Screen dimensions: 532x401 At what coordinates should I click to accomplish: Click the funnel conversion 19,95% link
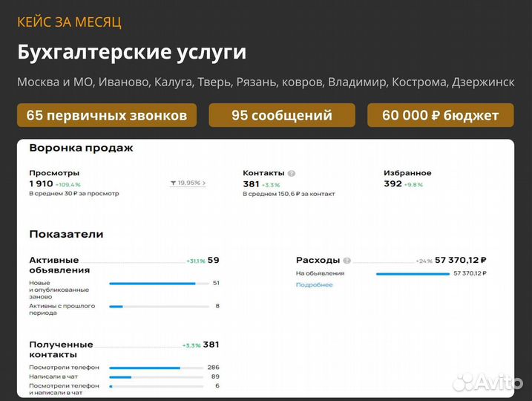pos(188,183)
